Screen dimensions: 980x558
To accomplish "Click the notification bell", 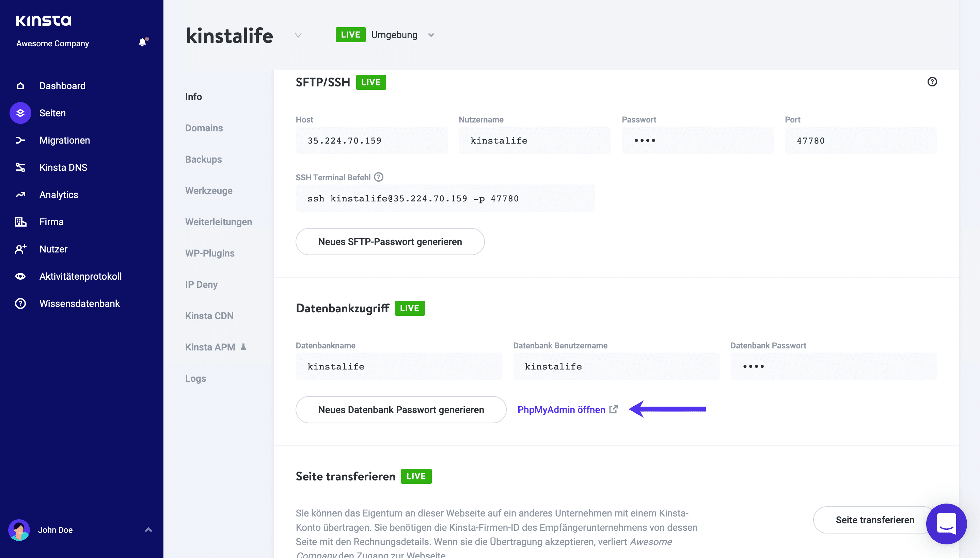I will point(143,42).
